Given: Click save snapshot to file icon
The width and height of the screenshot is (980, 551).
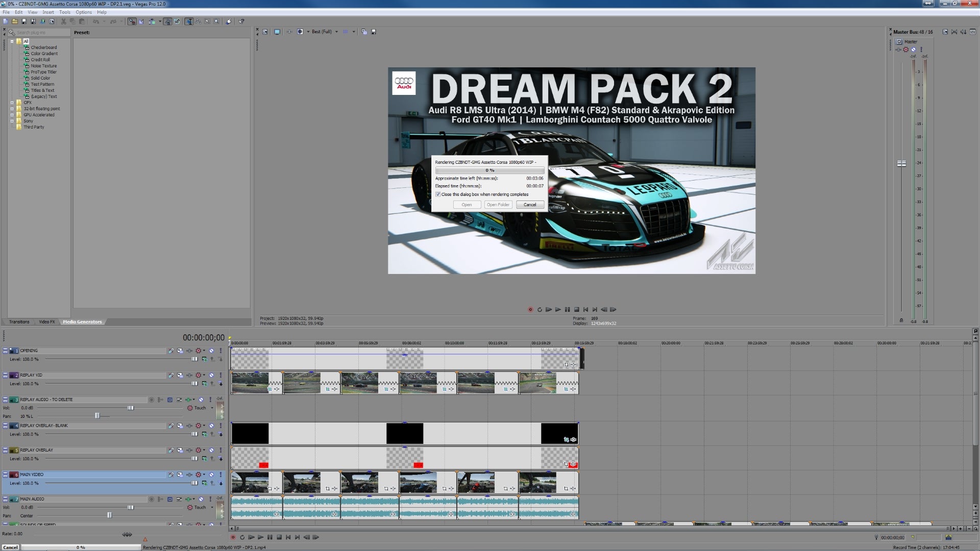Looking at the screenshot, I should coord(374,32).
